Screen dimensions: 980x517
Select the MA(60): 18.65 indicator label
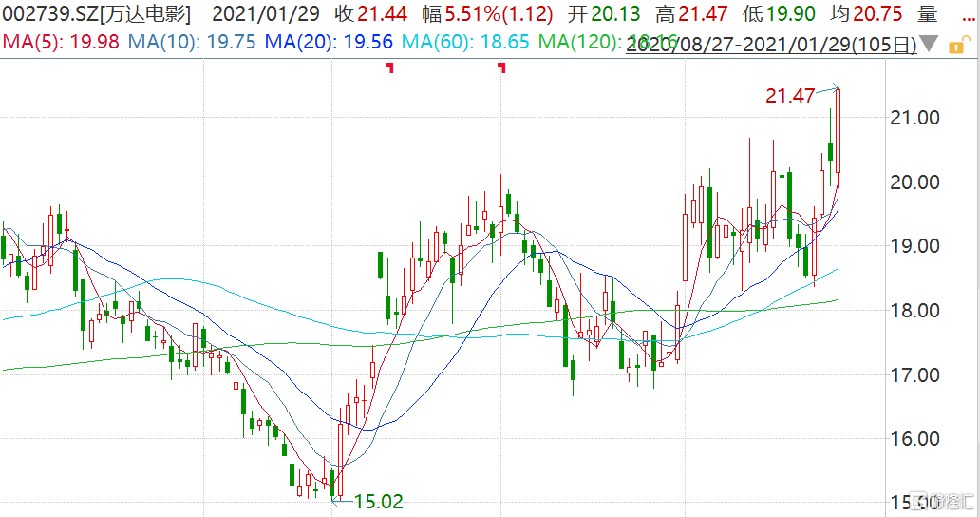[465, 42]
